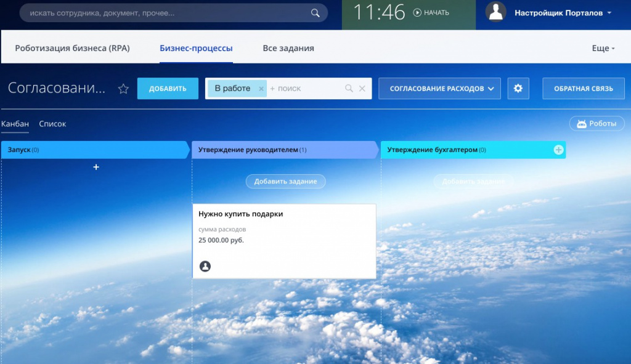Expand the Еще menu
Screen dimensions: 631x364
[x=603, y=48]
